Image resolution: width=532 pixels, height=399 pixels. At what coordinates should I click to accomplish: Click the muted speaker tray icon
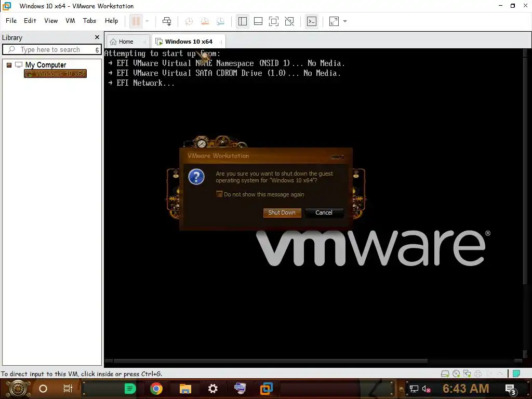(426, 389)
